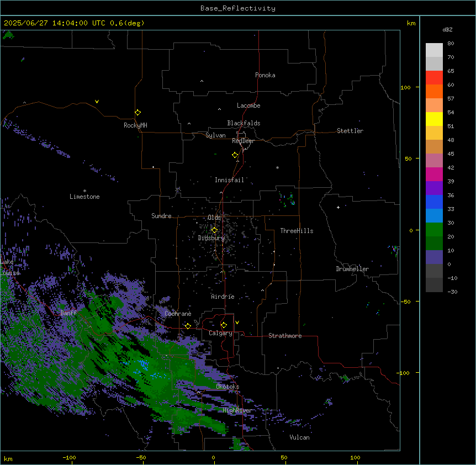Select the yellow V marker northeast of Calgary
The width and height of the screenshot is (476, 465).
tap(237, 323)
